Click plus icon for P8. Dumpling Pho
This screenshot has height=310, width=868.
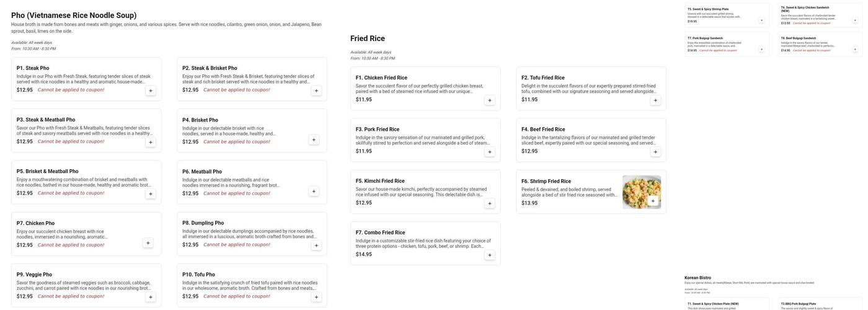[316, 246]
